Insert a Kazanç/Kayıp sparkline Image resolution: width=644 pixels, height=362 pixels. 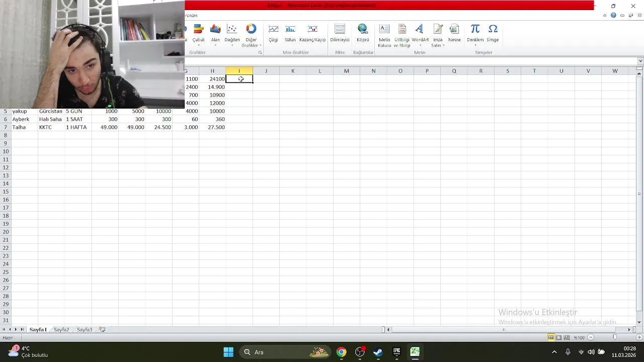[x=312, y=33]
